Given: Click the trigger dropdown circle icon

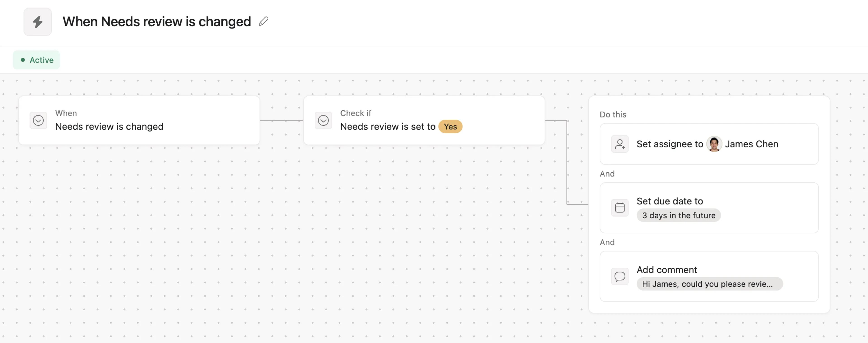Looking at the screenshot, I should [x=38, y=120].
